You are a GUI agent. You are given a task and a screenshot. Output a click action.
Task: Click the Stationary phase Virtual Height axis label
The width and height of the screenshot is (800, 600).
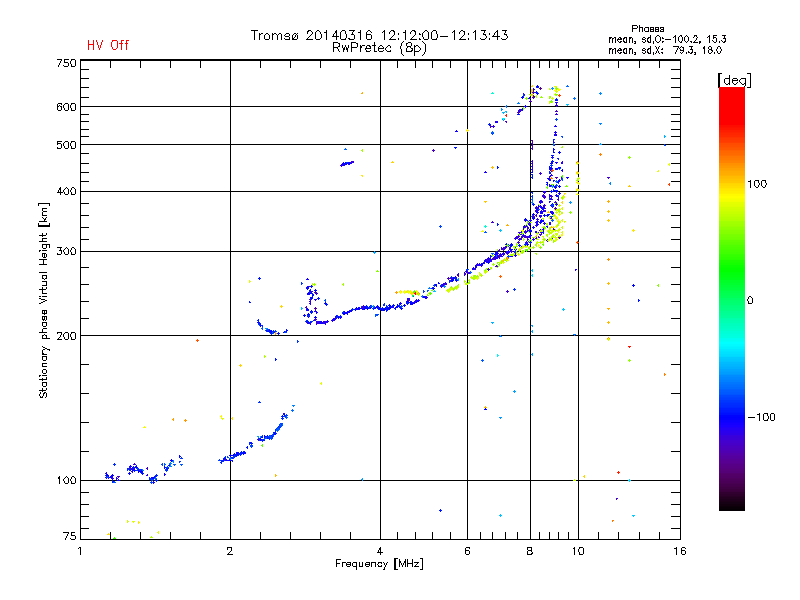click(44, 299)
